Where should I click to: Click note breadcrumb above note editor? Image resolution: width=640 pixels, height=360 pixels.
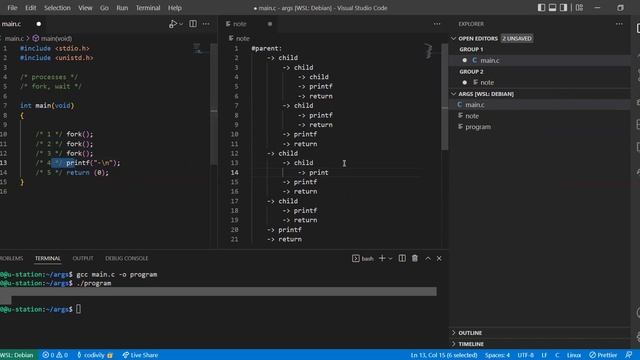tap(239, 38)
